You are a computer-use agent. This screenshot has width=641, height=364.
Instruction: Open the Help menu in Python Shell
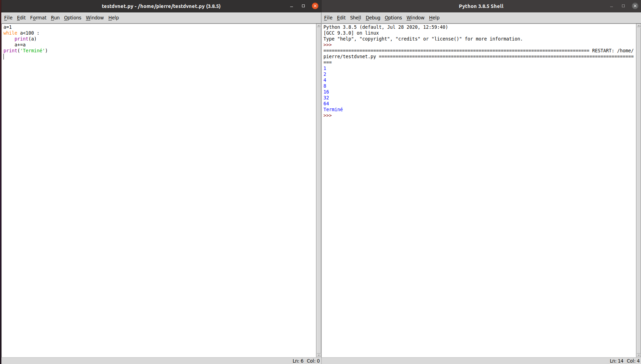(434, 18)
